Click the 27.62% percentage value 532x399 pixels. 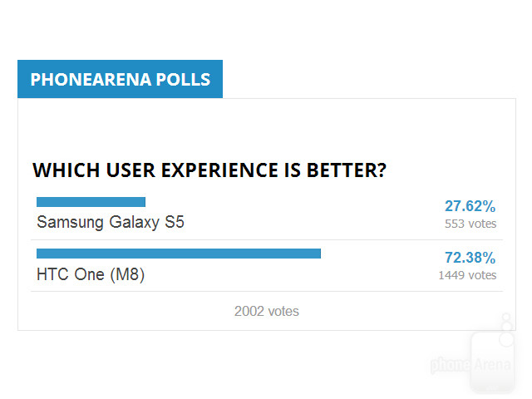470,206
